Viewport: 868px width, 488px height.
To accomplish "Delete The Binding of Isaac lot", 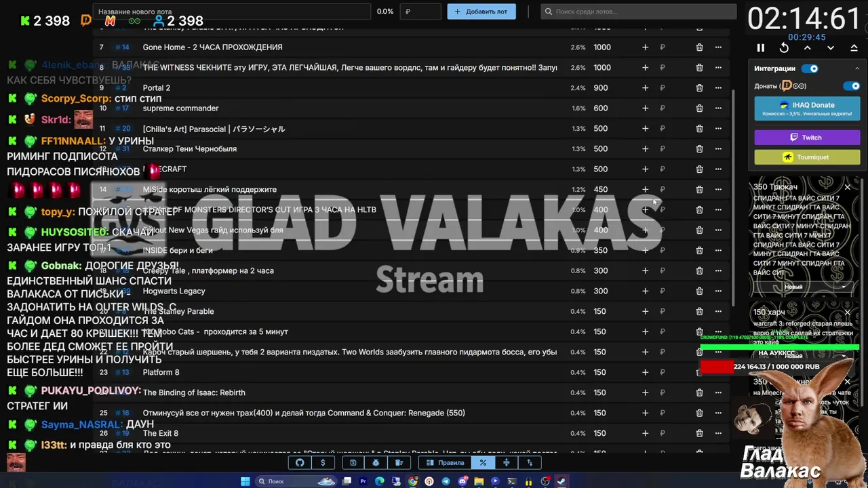I will pos(699,392).
